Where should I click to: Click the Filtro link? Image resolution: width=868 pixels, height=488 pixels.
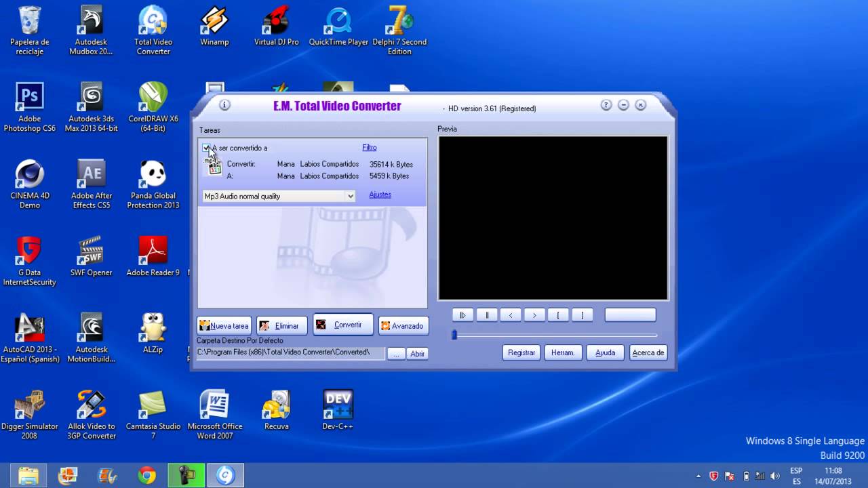[x=370, y=147]
